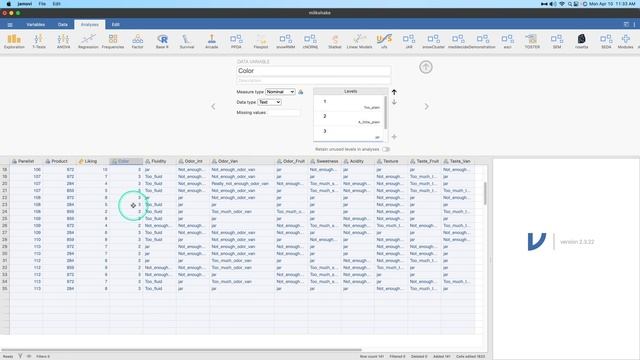Move selected level down
Screen dimensions: 640x360
394,102
